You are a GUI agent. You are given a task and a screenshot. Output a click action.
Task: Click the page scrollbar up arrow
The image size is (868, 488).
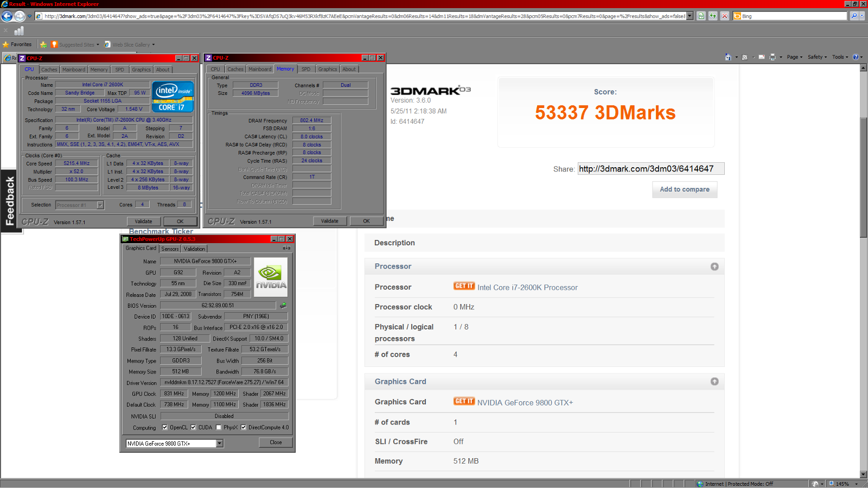click(x=864, y=68)
